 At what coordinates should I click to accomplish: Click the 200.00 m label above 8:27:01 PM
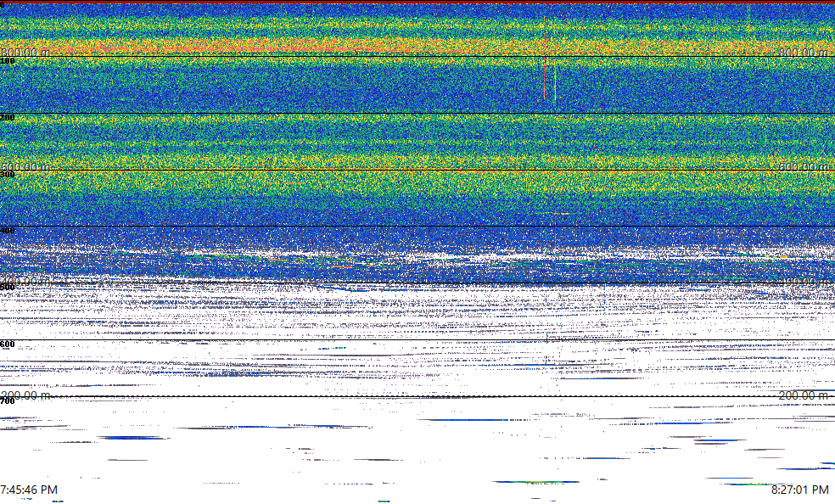coord(804,395)
